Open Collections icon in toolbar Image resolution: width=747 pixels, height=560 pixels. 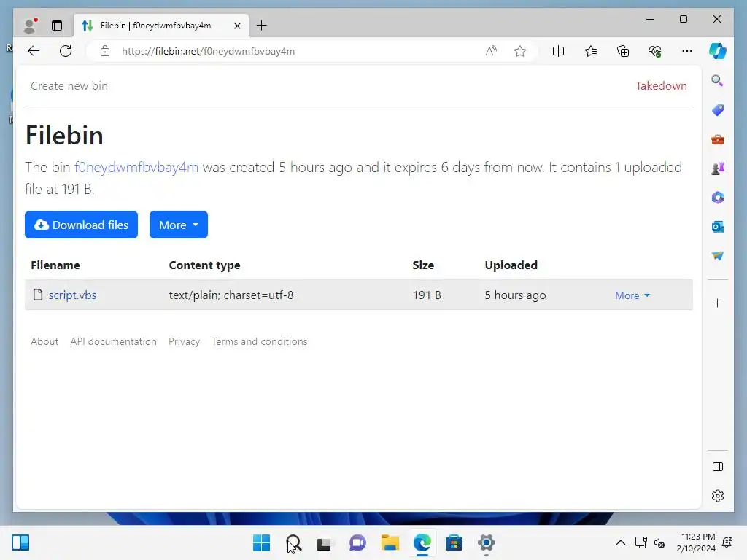pyautogui.click(x=623, y=51)
